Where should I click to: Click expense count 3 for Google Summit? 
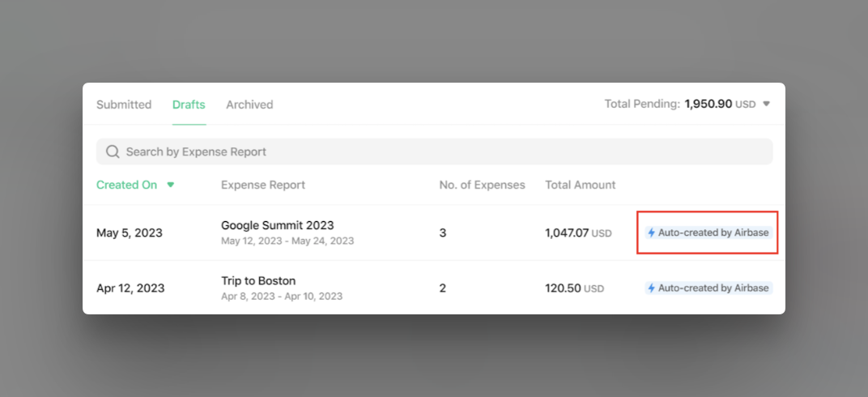pyautogui.click(x=443, y=233)
